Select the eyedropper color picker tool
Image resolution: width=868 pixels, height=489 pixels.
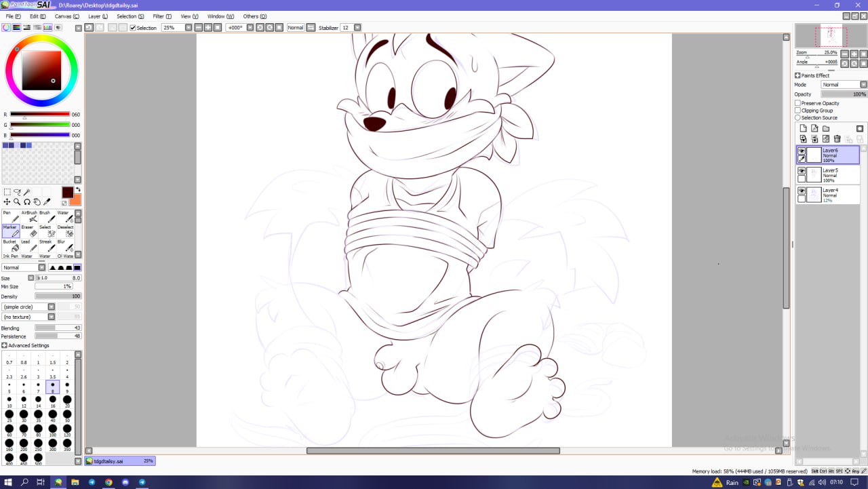[x=47, y=201]
